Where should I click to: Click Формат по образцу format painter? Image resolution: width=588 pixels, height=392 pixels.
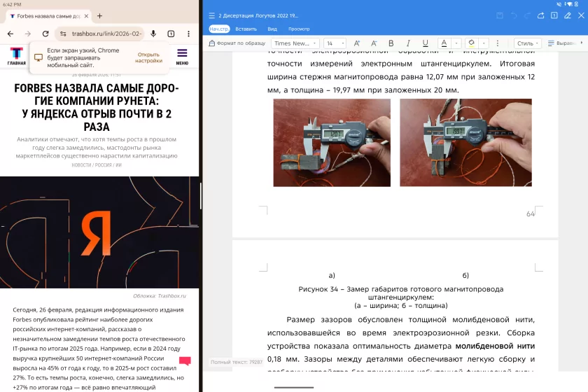point(237,43)
